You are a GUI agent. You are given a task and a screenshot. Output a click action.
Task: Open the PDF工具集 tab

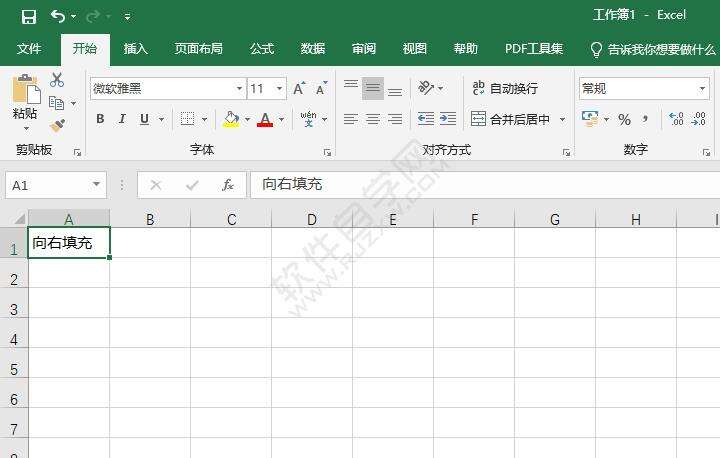pyautogui.click(x=534, y=49)
